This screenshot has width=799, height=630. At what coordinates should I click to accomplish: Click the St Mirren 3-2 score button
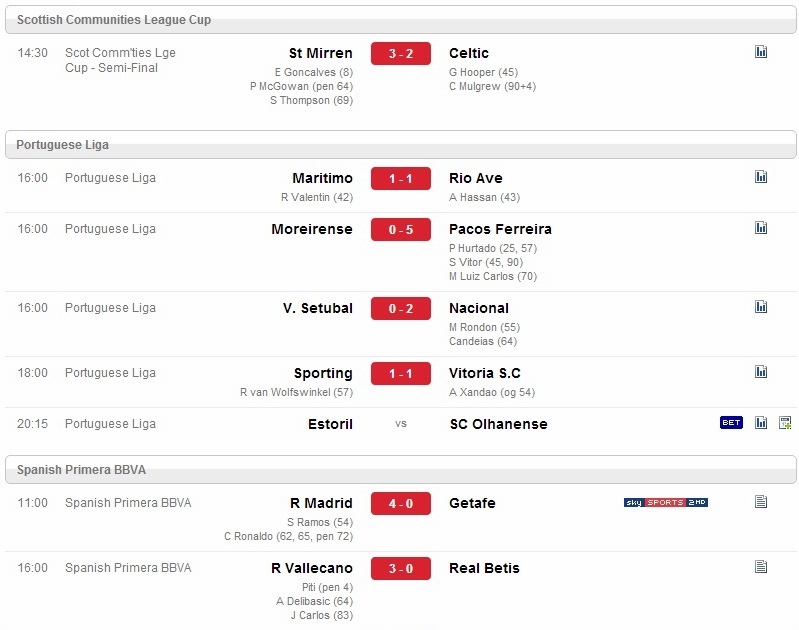[401, 54]
